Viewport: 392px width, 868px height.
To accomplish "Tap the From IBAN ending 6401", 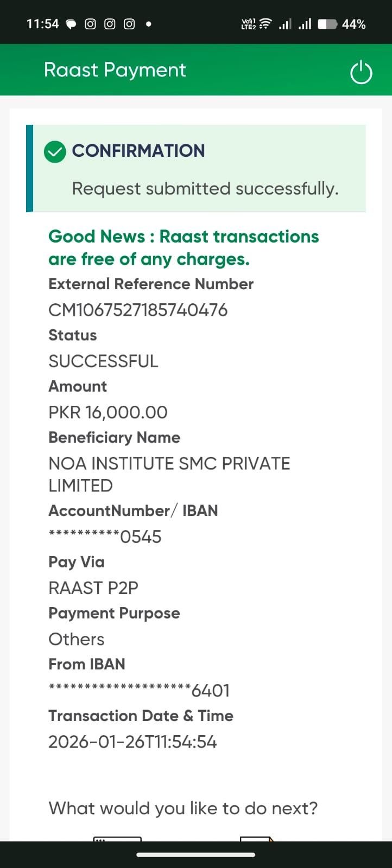I will tap(139, 690).
